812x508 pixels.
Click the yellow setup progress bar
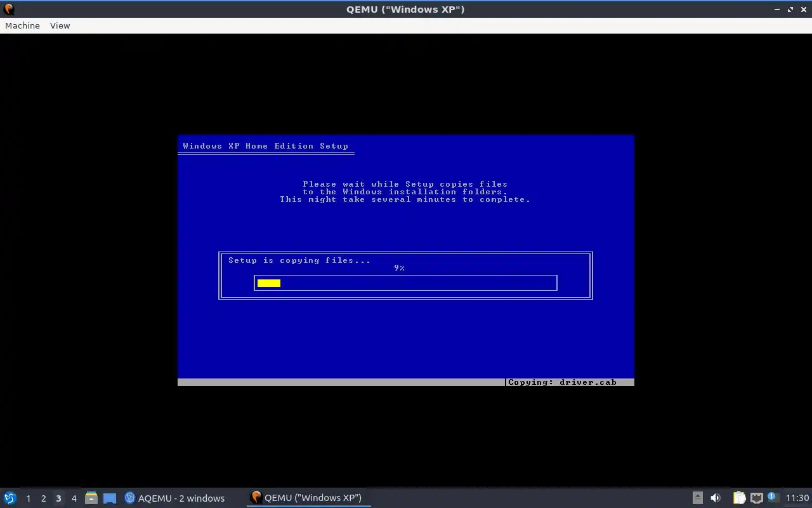pos(269,283)
